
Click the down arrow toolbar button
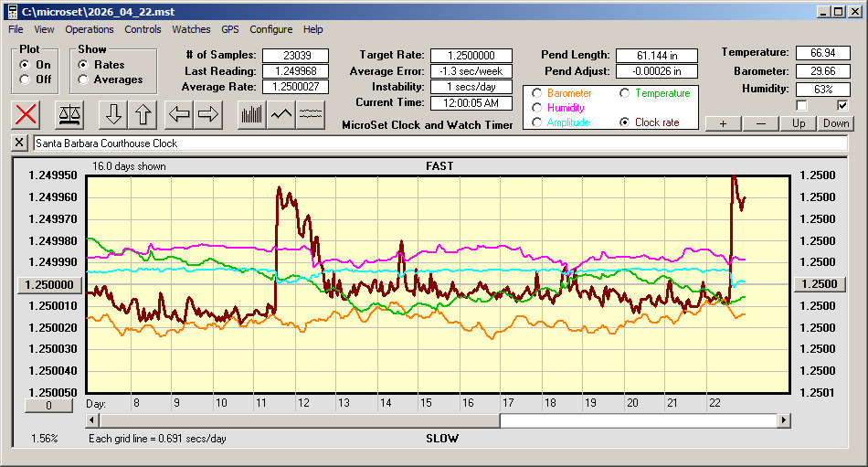coord(113,114)
